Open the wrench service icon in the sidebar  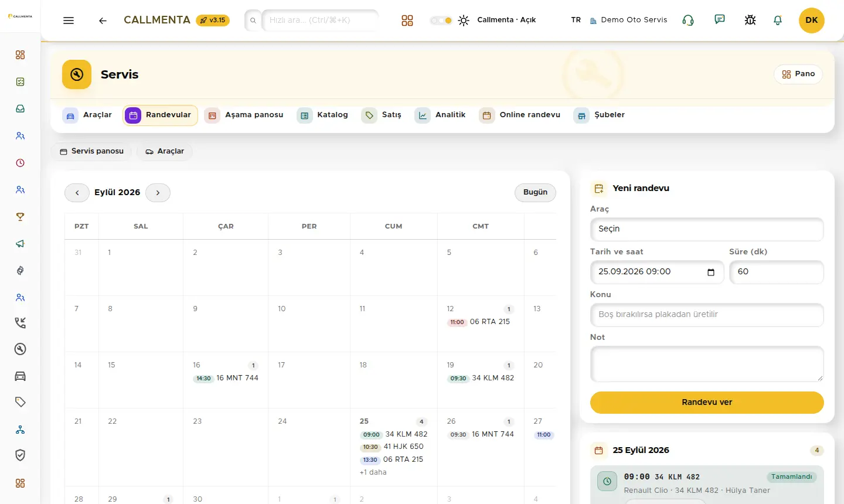(x=21, y=349)
